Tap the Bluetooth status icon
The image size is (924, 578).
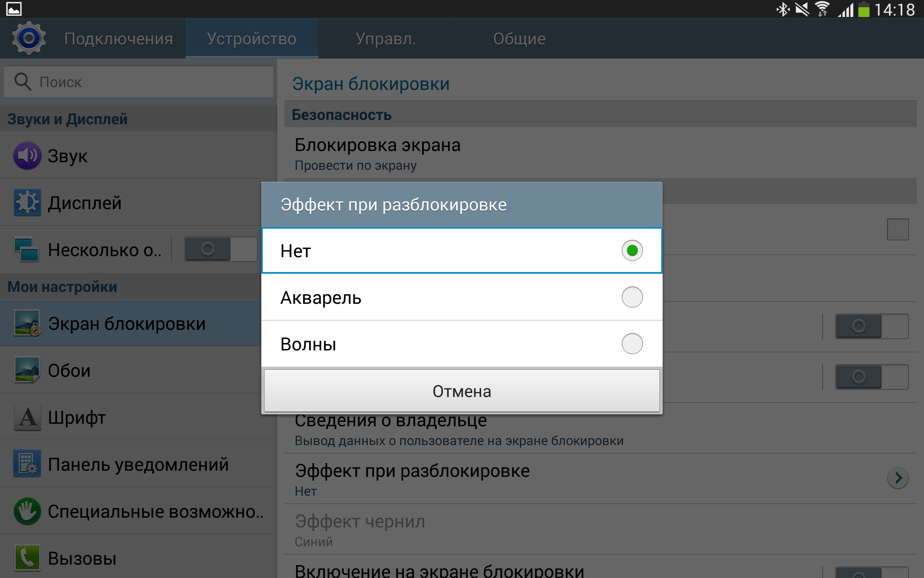[x=783, y=9]
